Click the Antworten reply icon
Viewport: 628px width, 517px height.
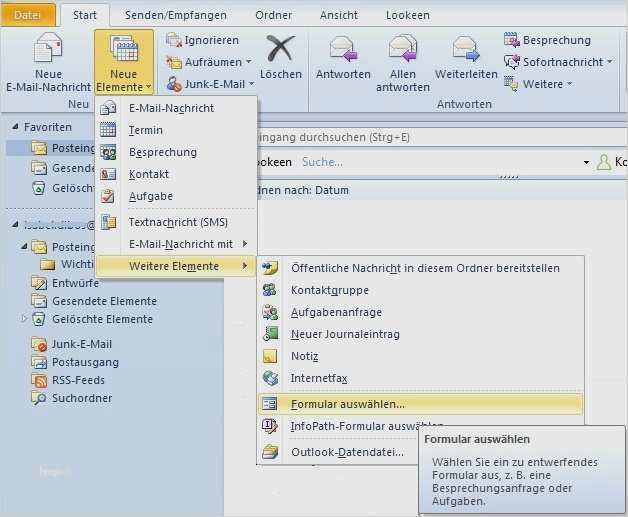tap(343, 50)
